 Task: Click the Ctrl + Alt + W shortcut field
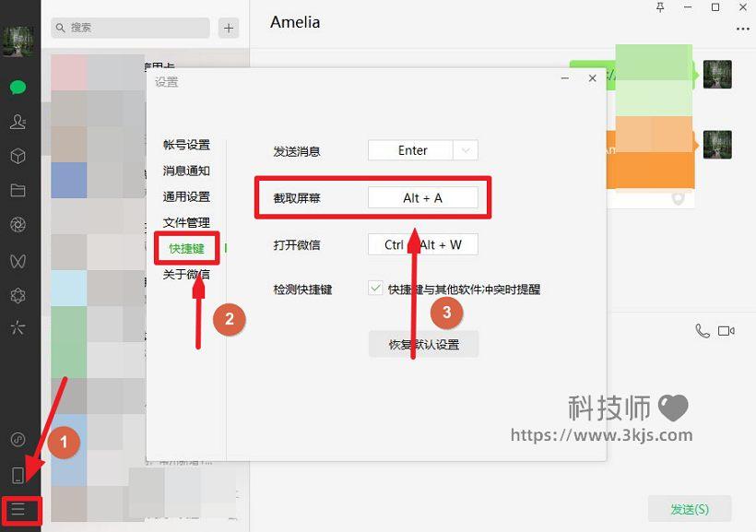pos(423,244)
